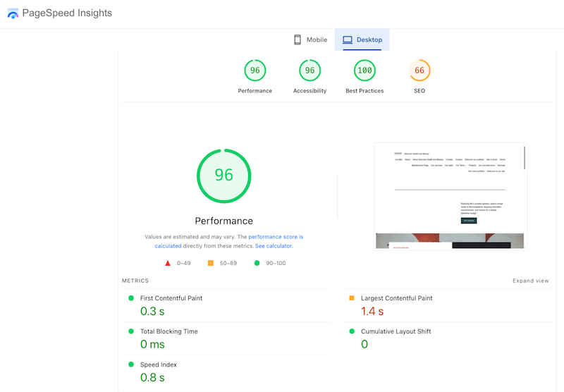Click Cumulative Layout Shift metric label
This screenshot has width=564, height=392.
pyautogui.click(x=396, y=331)
